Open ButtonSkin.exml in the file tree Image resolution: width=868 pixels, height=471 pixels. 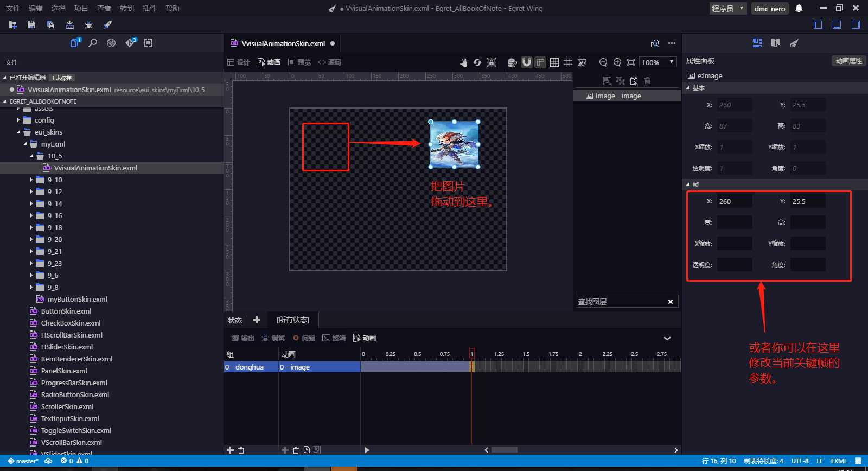[66, 311]
